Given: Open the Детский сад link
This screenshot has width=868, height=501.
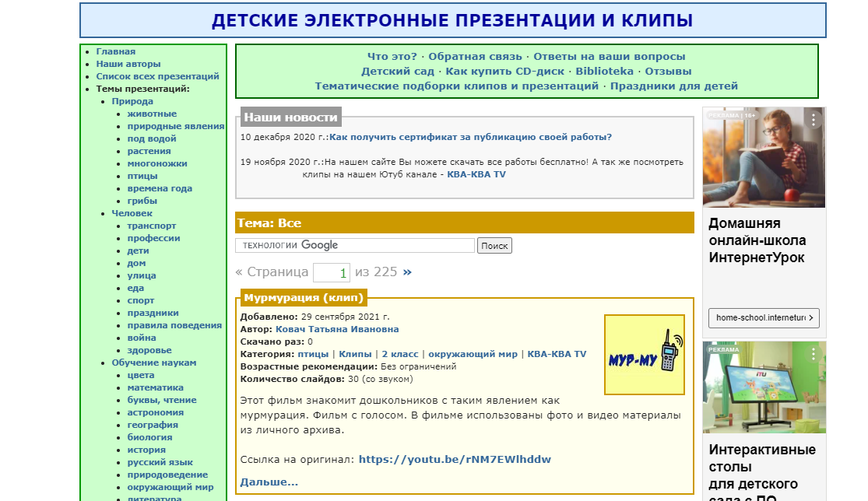Looking at the screenshot, I should (x=398, y=72).
